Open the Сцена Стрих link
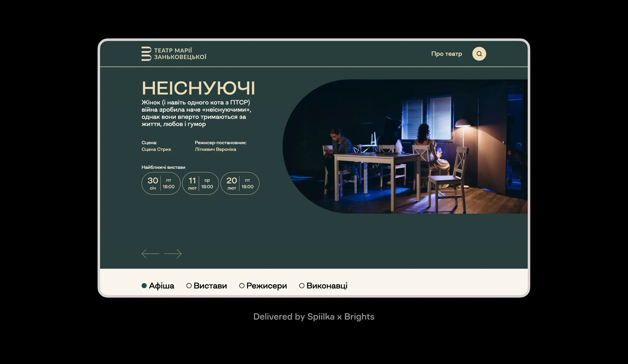628x364 pixels. 156,149
